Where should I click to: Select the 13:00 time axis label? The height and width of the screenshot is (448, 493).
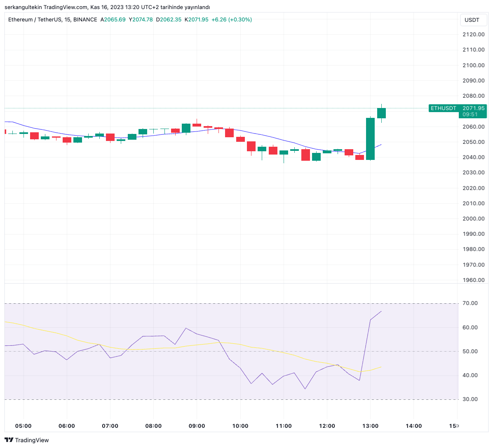pos(370,426)
